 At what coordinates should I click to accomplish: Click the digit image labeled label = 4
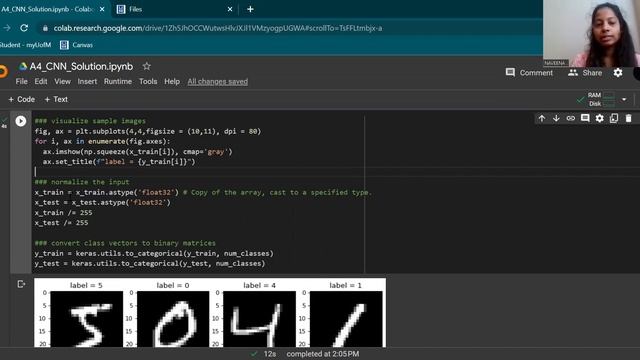[259, 319]
